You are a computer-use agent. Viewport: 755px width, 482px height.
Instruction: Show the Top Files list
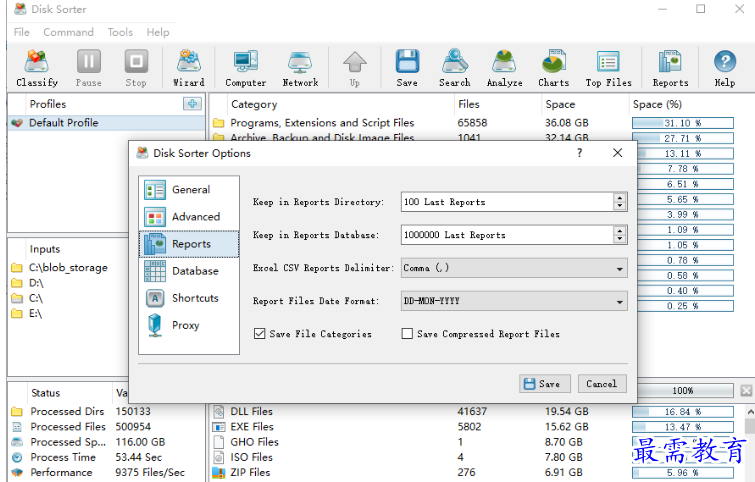609,68
